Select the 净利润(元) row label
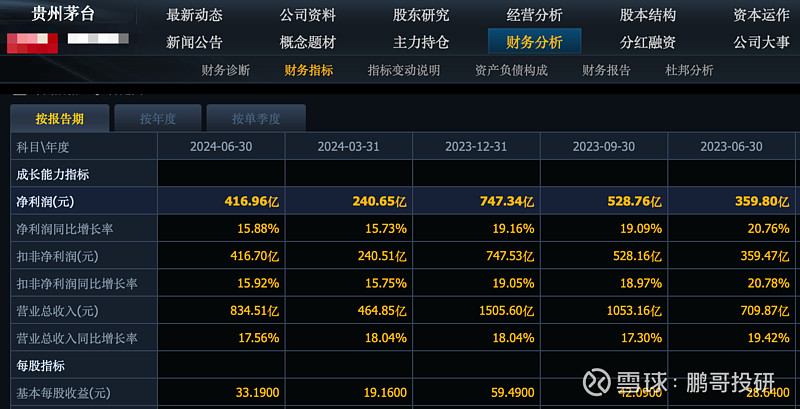This screenshot has height=409, width=800. pos(45,202)
